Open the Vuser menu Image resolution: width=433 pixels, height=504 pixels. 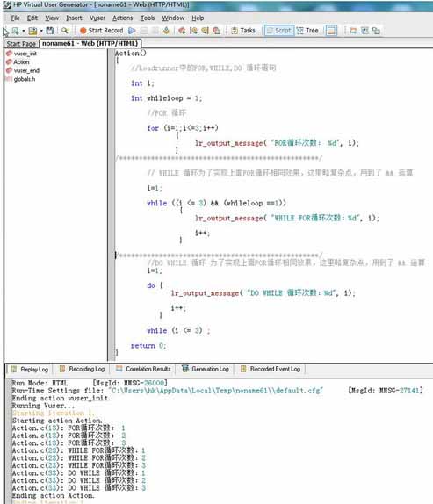pos(97,18)
